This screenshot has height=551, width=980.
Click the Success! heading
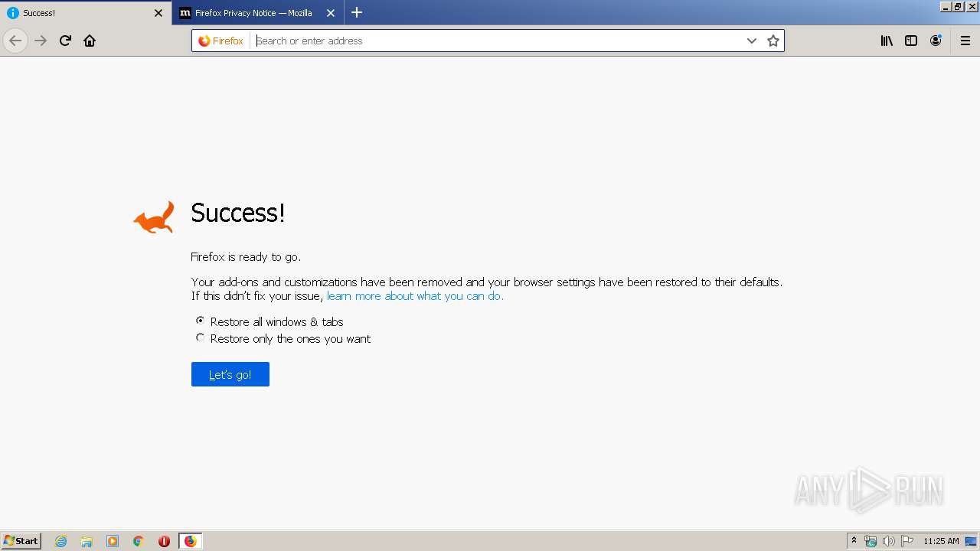pyautogui.click(x=238, y=213)
